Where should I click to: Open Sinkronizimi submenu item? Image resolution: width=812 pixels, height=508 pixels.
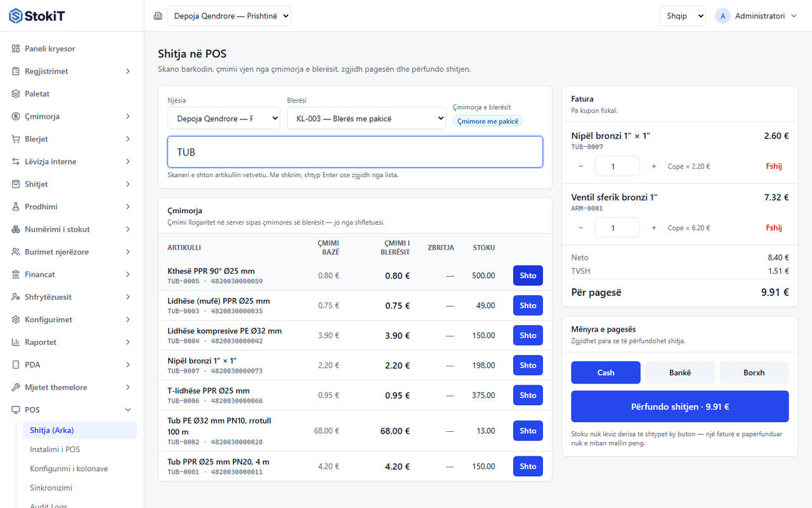coord(79,488)
